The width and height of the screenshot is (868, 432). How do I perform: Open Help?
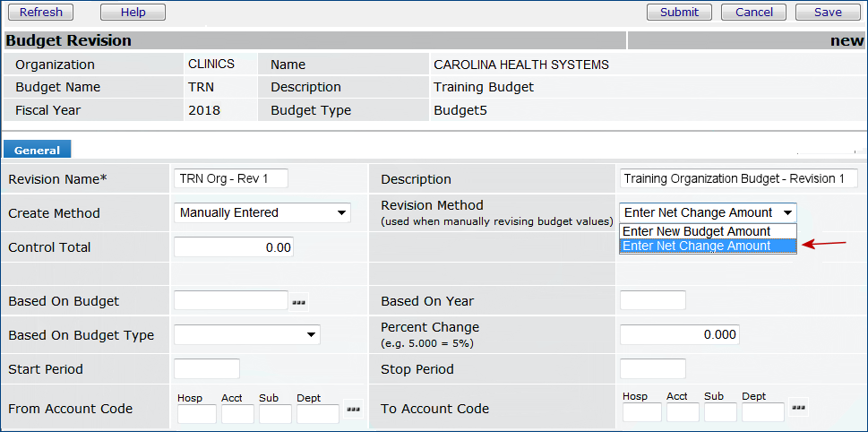point(133,13)
